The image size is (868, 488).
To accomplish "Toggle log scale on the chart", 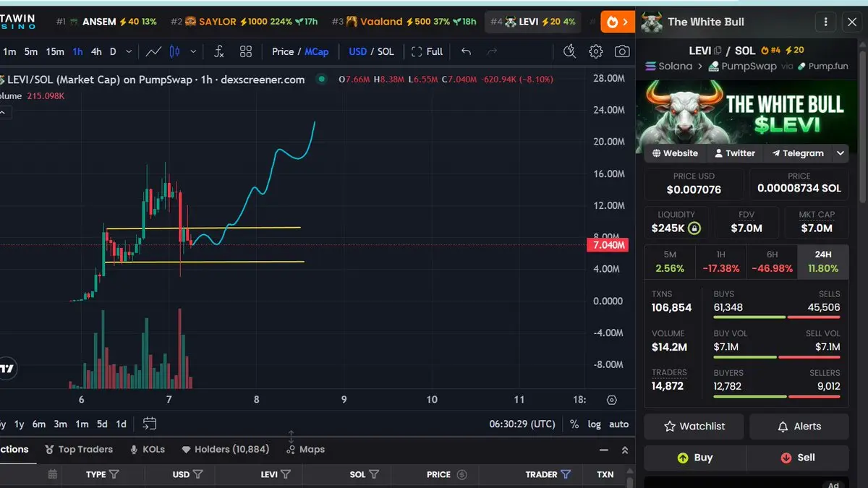I will [x=595, y=424].
